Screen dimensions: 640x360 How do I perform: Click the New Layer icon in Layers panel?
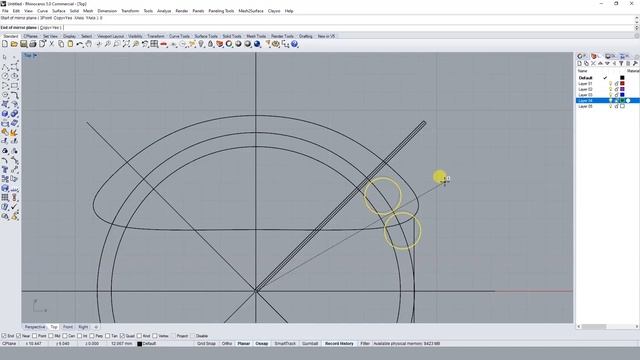[579, 63]
